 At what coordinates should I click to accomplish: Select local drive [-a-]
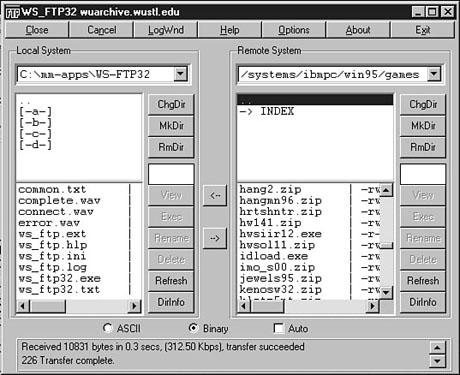35,111
